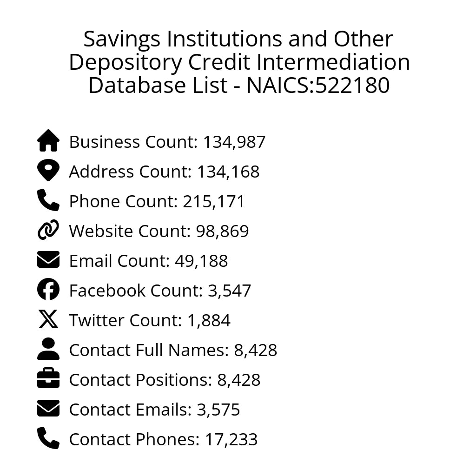Click the Phone Count: 215,171 text

tap(157, 202)
